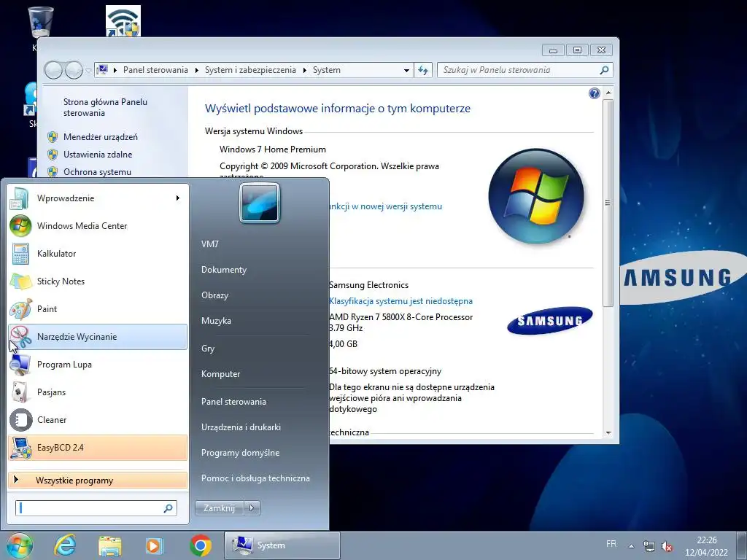Open the Wi-Fi shortcut desktop icon
747x560 pixels.
(123, 21)
